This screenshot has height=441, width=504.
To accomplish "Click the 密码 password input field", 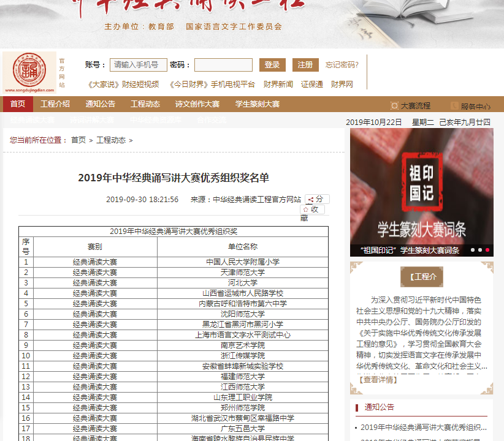I will pos(223,64).
